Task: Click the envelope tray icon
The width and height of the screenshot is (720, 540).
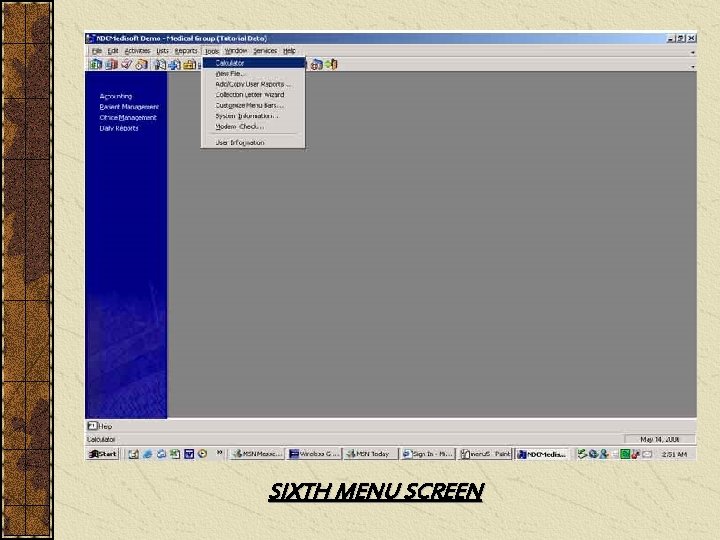Action: coord(647,454)
